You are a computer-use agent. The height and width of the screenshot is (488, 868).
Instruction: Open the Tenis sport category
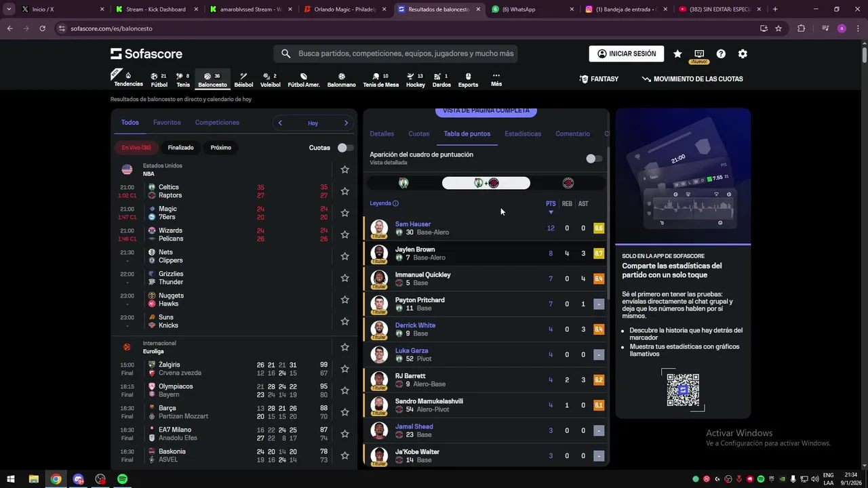183,80
